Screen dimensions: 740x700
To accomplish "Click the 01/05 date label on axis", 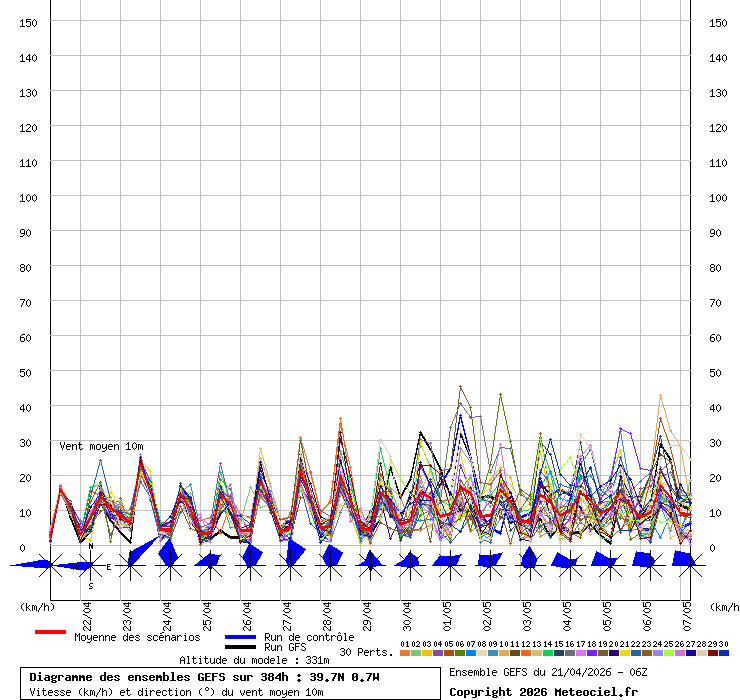I will (x=447, y=612).
